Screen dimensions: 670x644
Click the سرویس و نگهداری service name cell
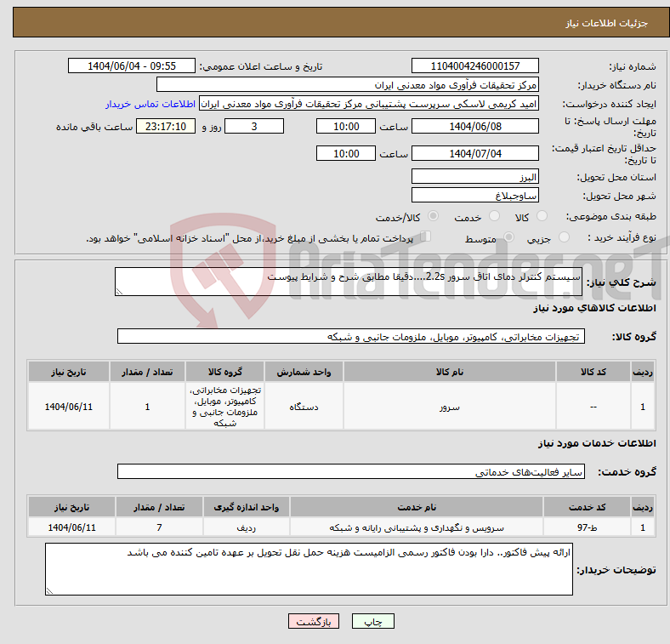[x=417, y=527]
